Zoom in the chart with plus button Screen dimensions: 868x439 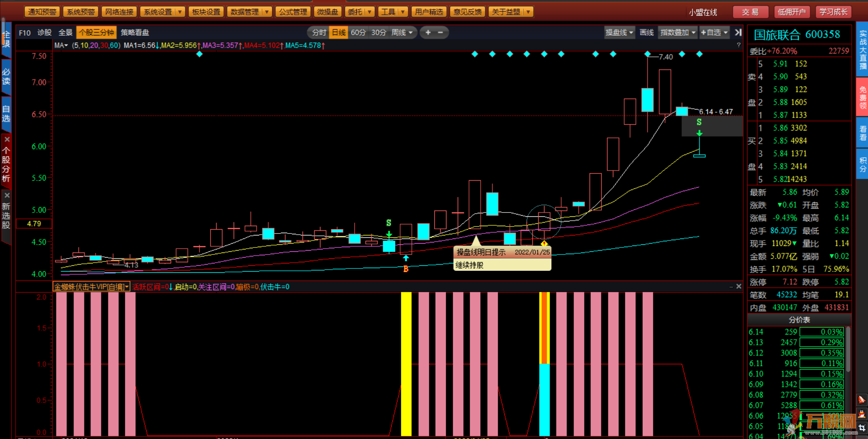coord(428,33)
